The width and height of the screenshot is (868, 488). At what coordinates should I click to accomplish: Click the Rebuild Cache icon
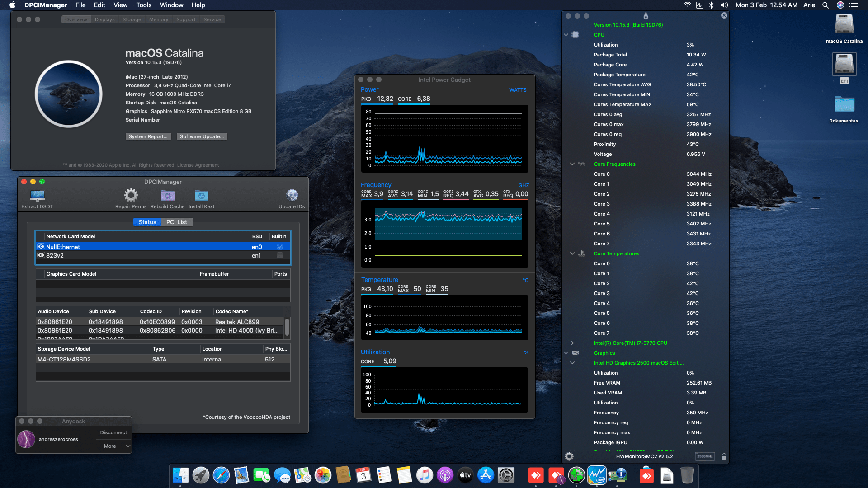pos(167,196)
